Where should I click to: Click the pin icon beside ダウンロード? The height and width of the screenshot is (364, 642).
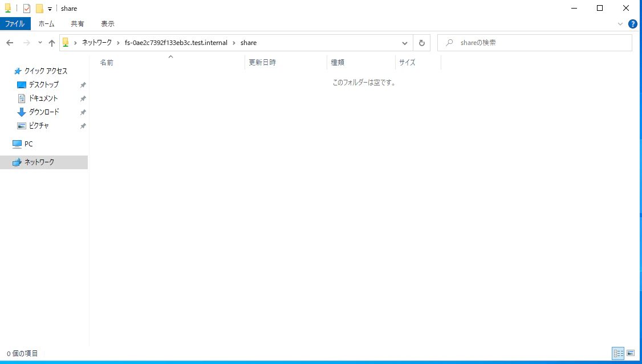[83, 112]
